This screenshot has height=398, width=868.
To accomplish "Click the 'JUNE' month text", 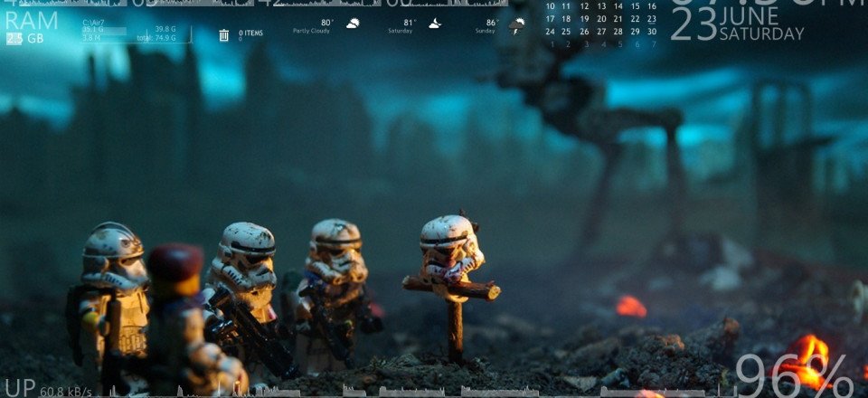I will coord(749,17).
